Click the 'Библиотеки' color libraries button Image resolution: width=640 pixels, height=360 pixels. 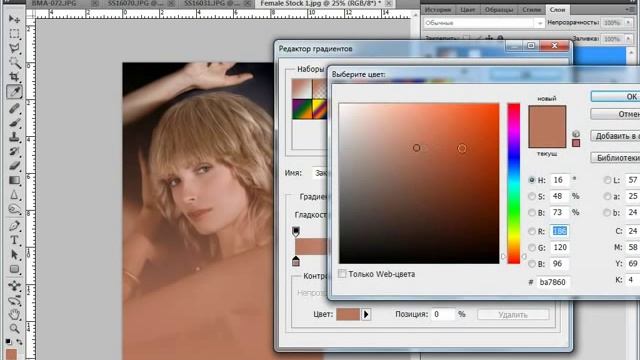[x=616, y=158]
